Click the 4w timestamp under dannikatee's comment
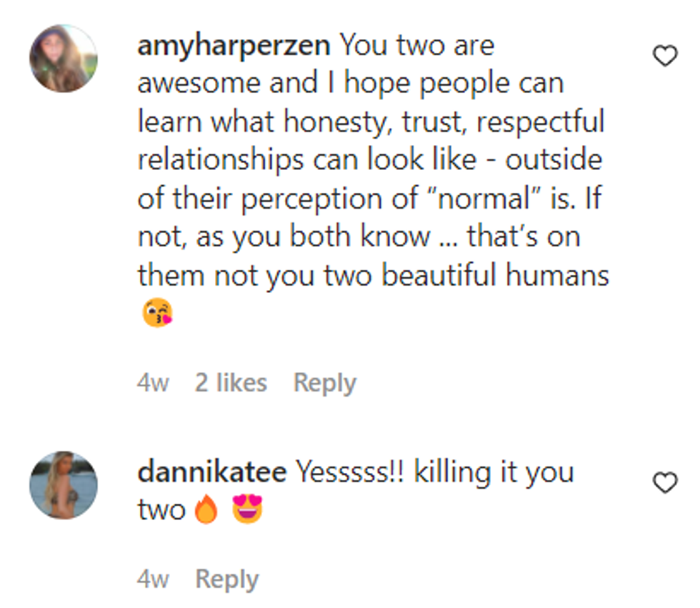 point(153,579)
